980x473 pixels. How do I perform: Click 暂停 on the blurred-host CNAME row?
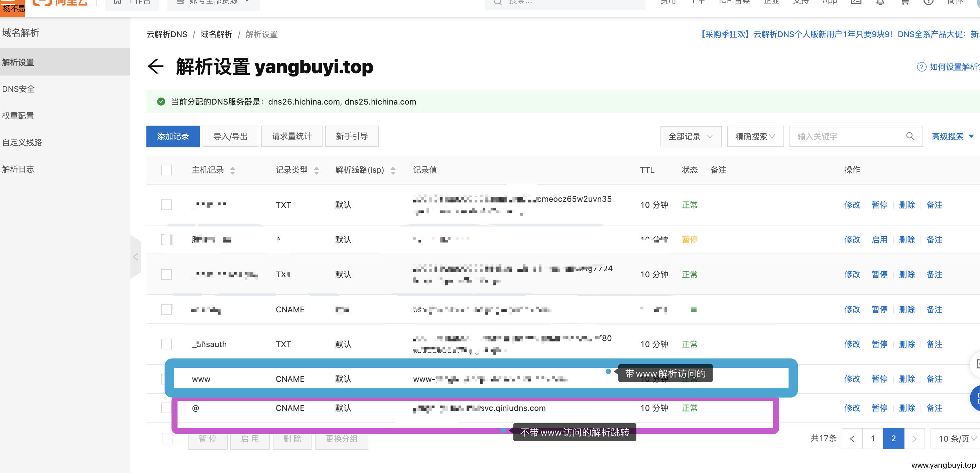pos(879,309)
